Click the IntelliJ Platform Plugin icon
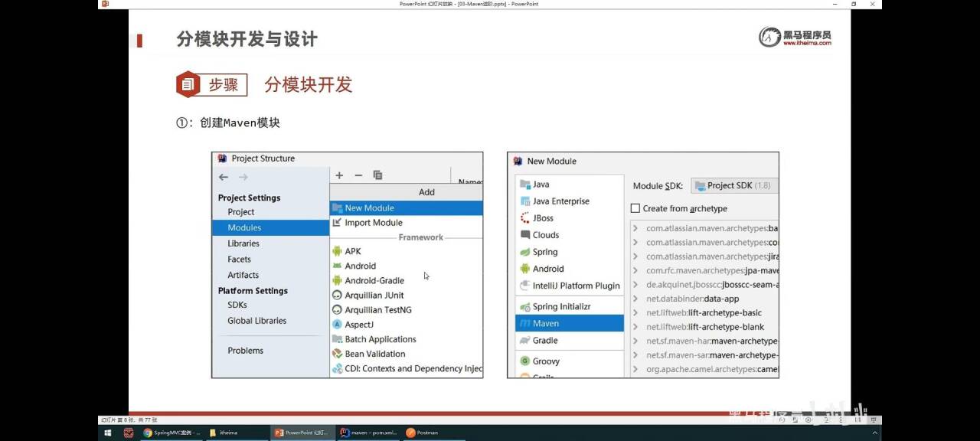This screenshot has width=980, height=441. click(524, 286)
